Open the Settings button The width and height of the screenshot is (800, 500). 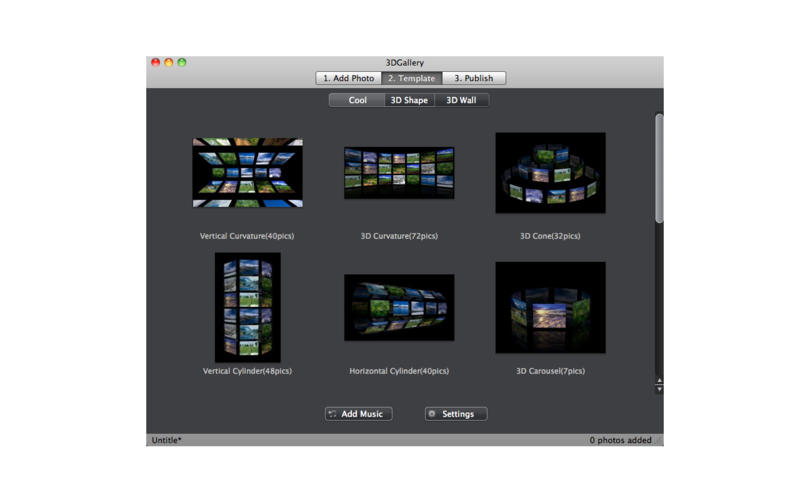(456, 414)
